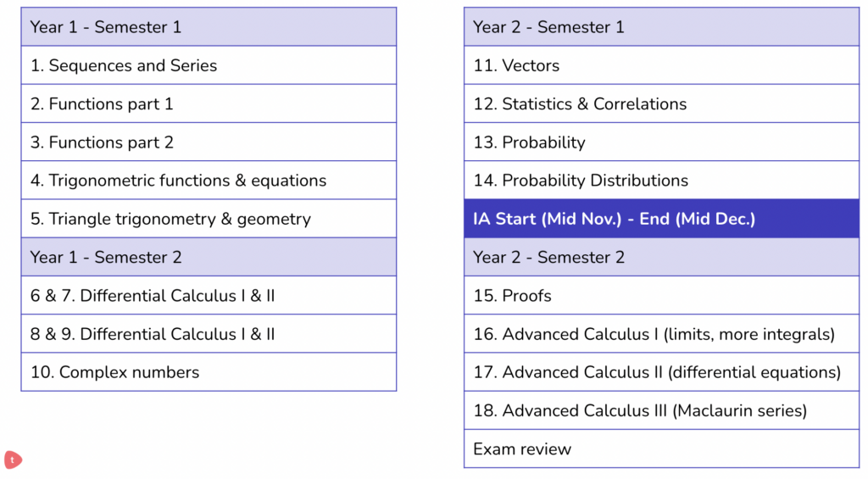Click the red logo icon at the bottom left
Screen dimensions: 868x479
tap(13, 459)
